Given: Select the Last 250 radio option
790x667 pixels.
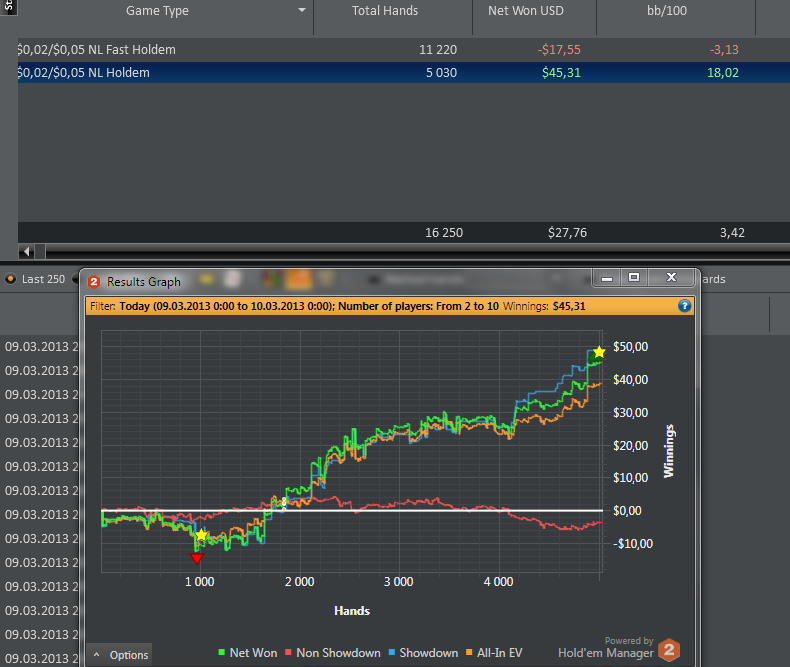Looking at the screenshot, I should (11, 279).
